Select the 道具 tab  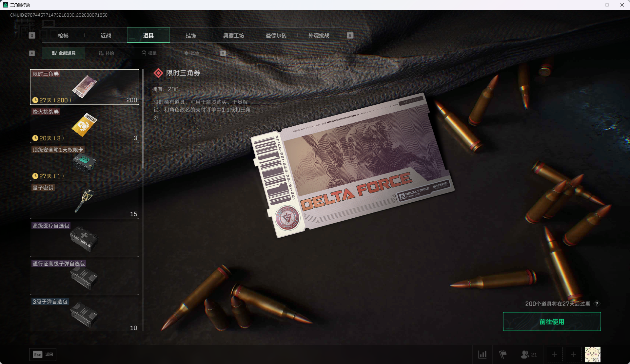[148, 35]
